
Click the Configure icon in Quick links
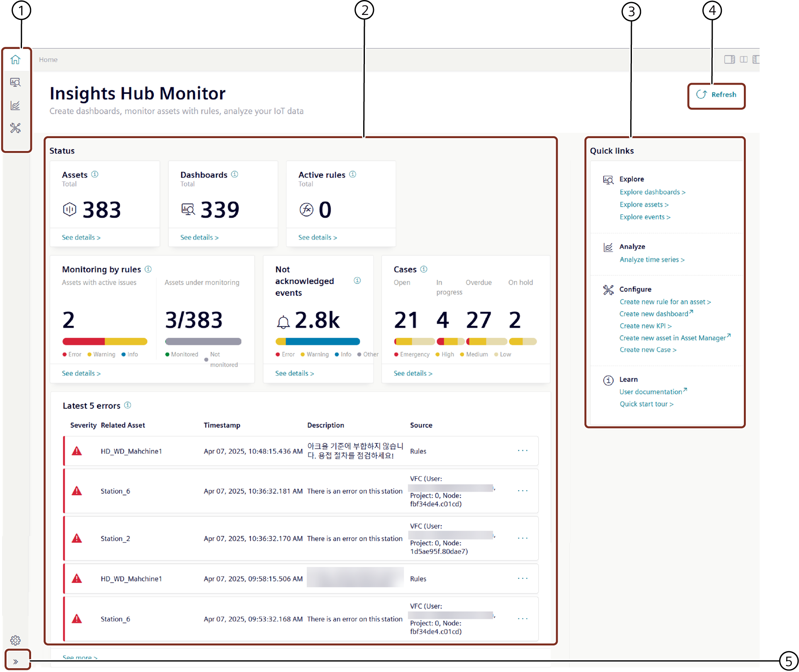(608, 290)
